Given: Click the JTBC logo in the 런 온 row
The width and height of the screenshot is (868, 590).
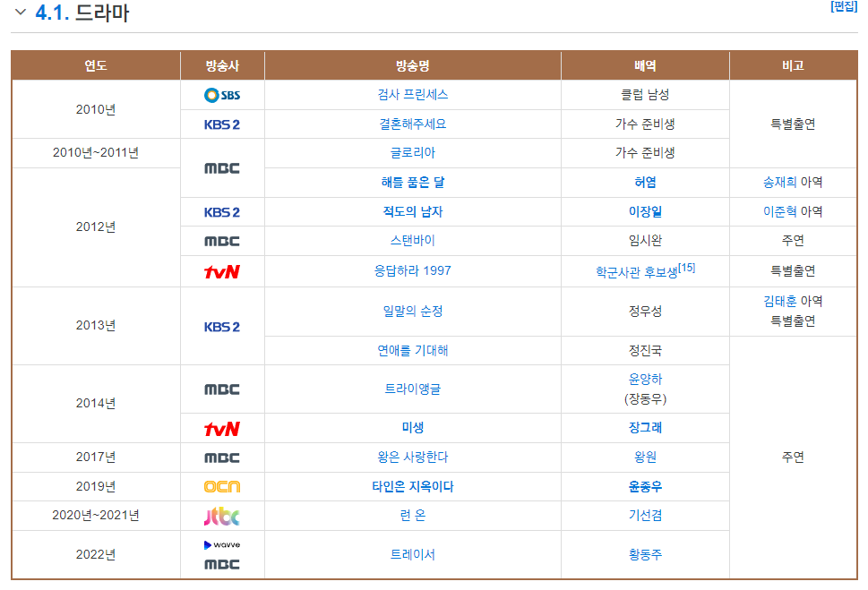Looking at the screenshot, I should click(x=222, y=517).
